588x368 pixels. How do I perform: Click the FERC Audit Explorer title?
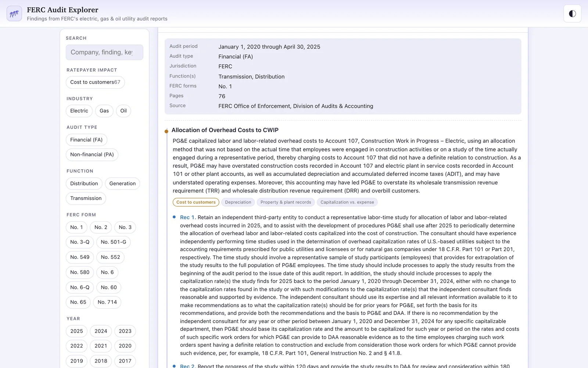(62, 10)
